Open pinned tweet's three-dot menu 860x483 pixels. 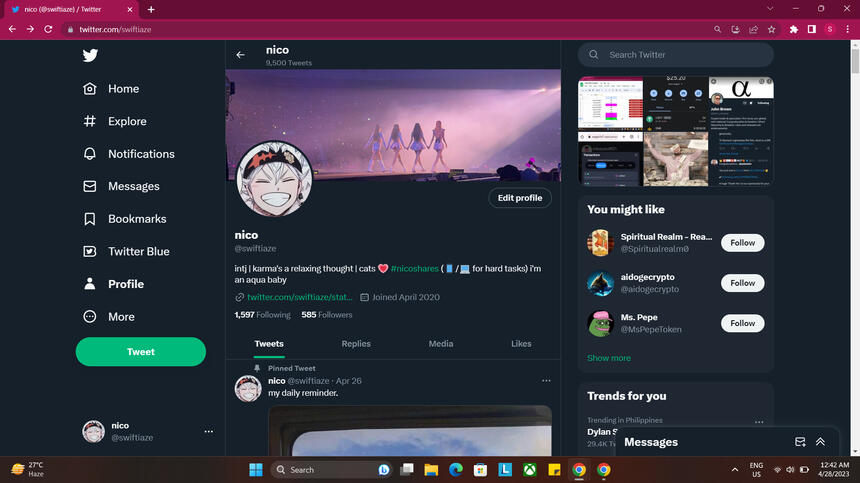546,380
